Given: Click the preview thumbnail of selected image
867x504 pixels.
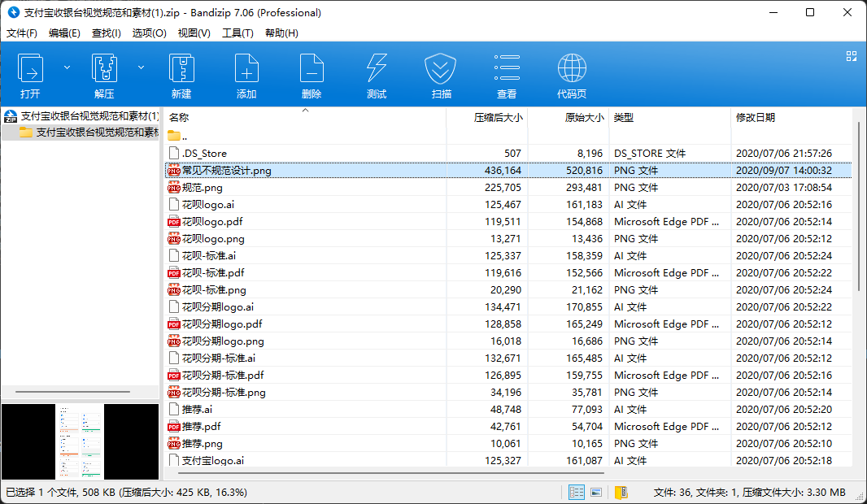Looking at the screenshot, I should (80, 441).
